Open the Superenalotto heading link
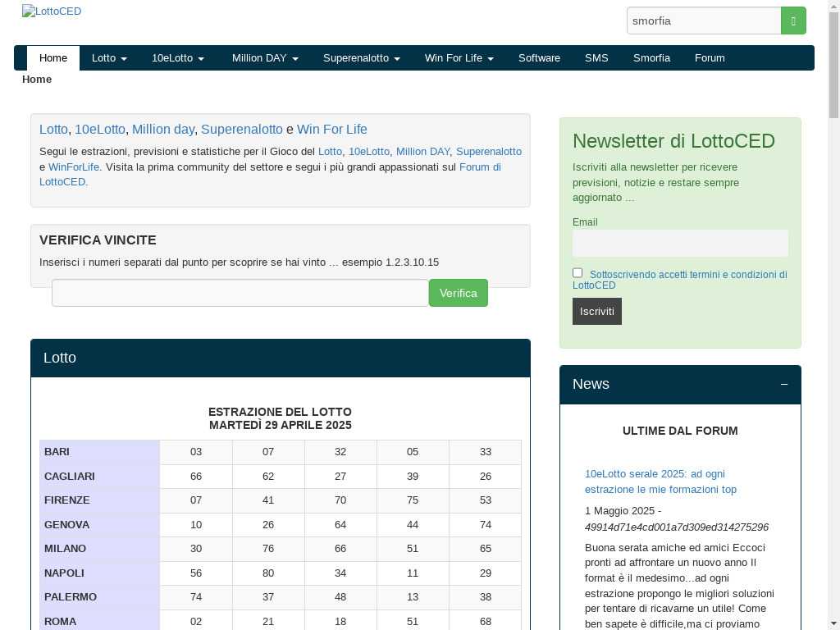840x630 pixels. pyautogui.click(x=242, y=129)
